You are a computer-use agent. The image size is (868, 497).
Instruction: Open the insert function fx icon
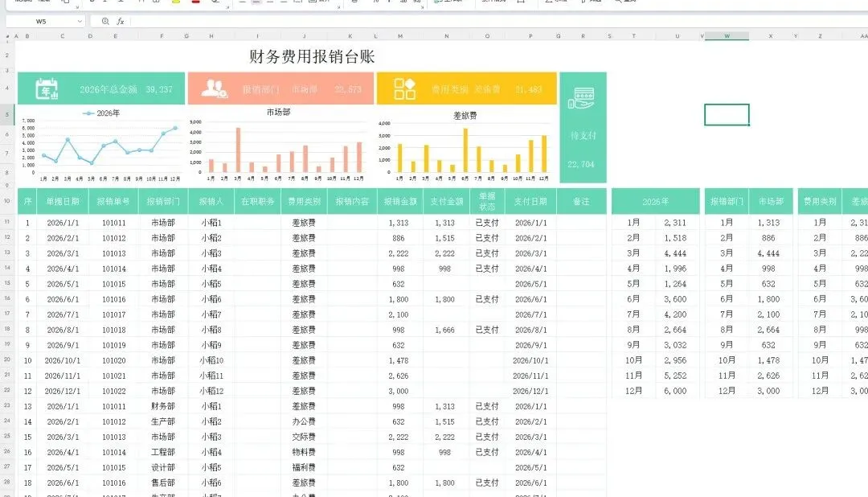(x=120, y=21)
